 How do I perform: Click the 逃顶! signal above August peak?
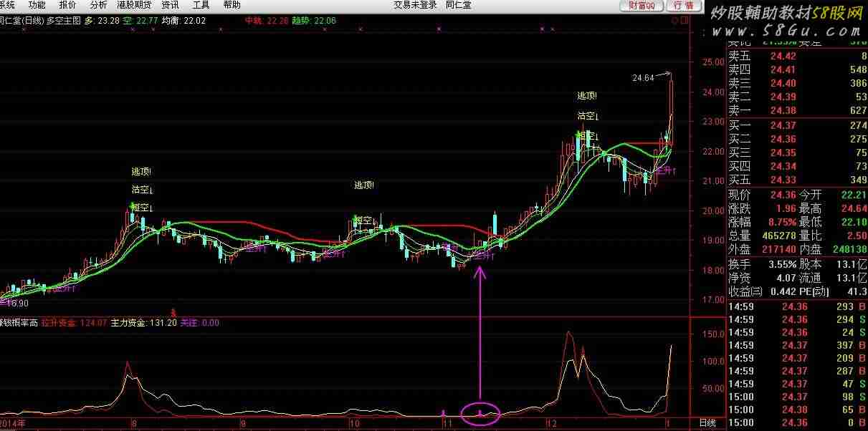[x=141, y=171]
